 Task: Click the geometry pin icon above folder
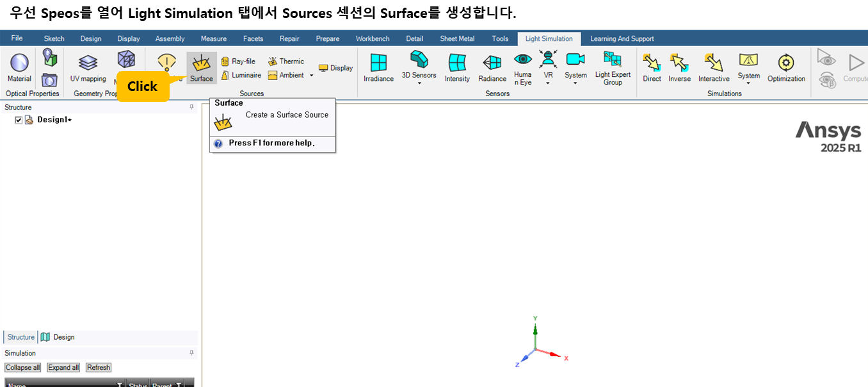click(50, 58)
